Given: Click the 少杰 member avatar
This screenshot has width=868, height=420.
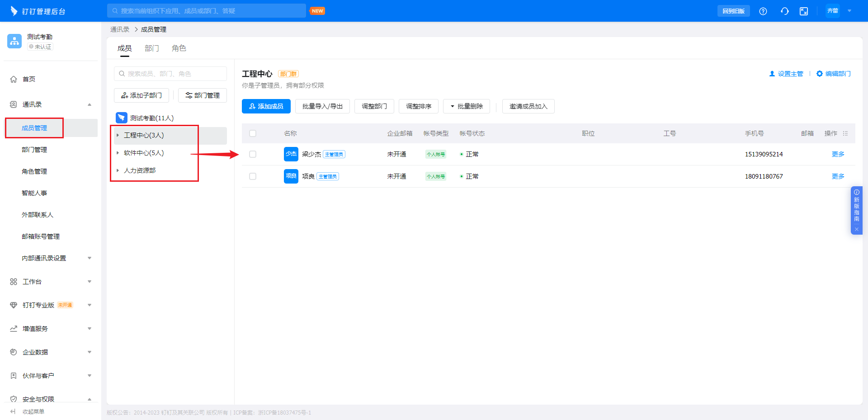Looking at the screenshot, I should click(x=291, y=154).
